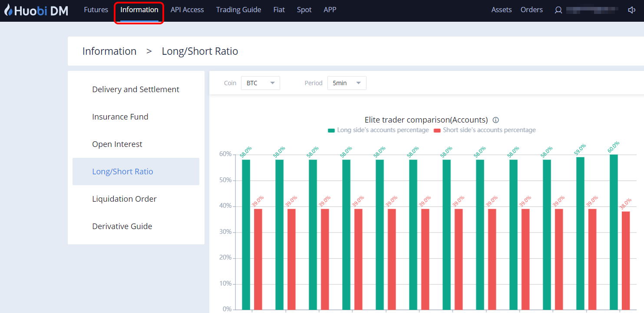Open Assets in the top bar
The width and height of the screenshot is (644, 313).
pos(502,10)
